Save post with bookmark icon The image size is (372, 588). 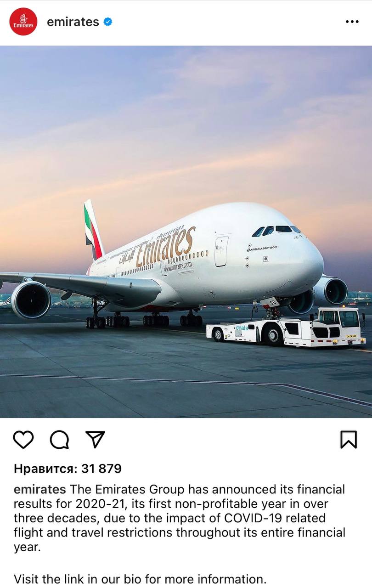point(349,440)
